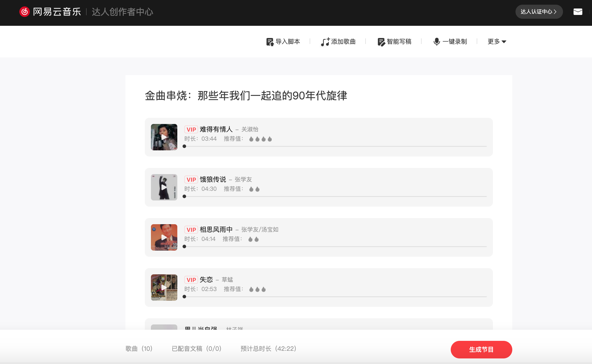
Task: Open the mail inbox envelope icon
Action: click(578, 12)
